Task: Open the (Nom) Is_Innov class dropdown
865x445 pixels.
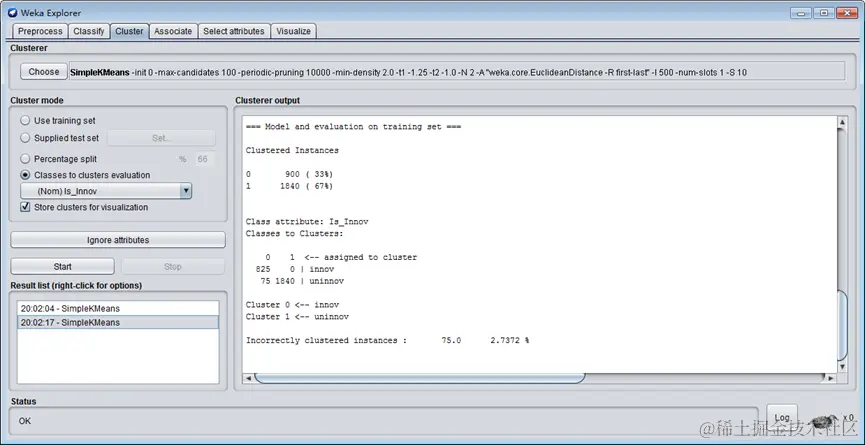Action: point(106,191)
